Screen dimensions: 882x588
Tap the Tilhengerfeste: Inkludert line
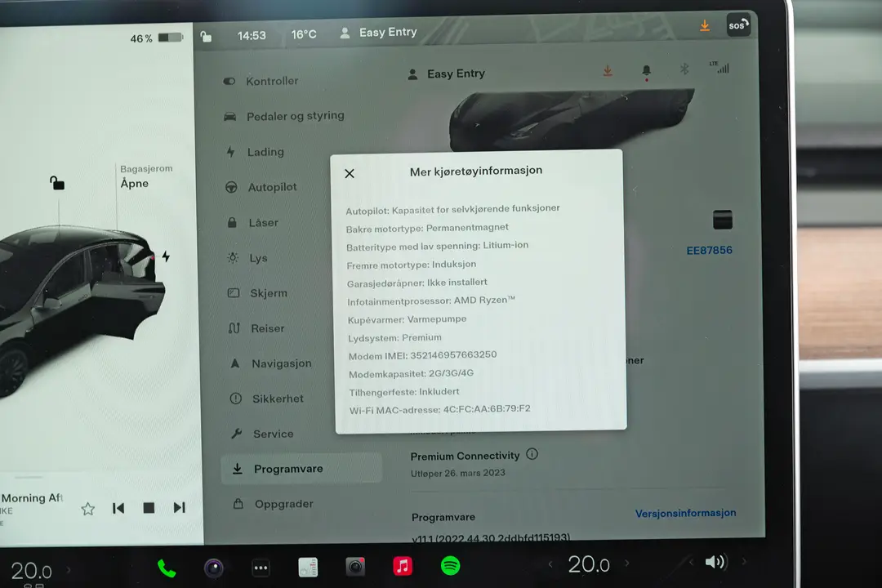coord(404,392)
